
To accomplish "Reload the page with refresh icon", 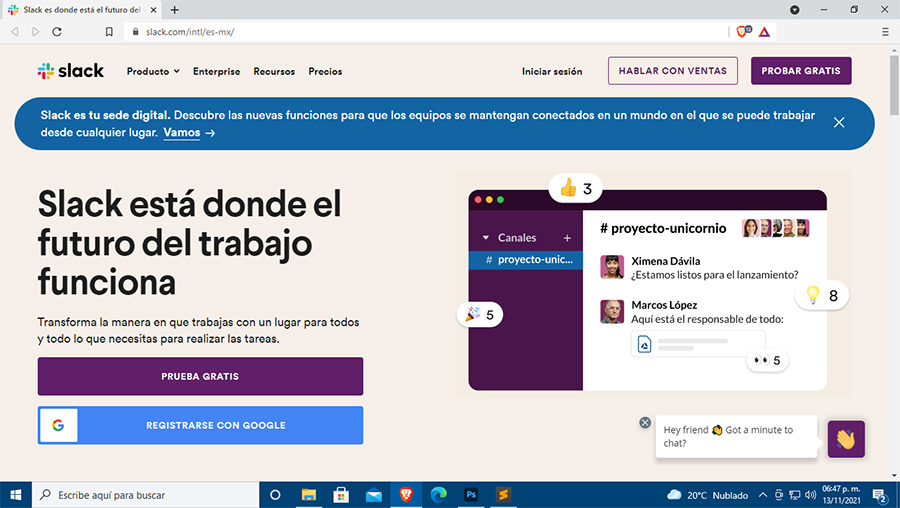I will pos(57,32).
